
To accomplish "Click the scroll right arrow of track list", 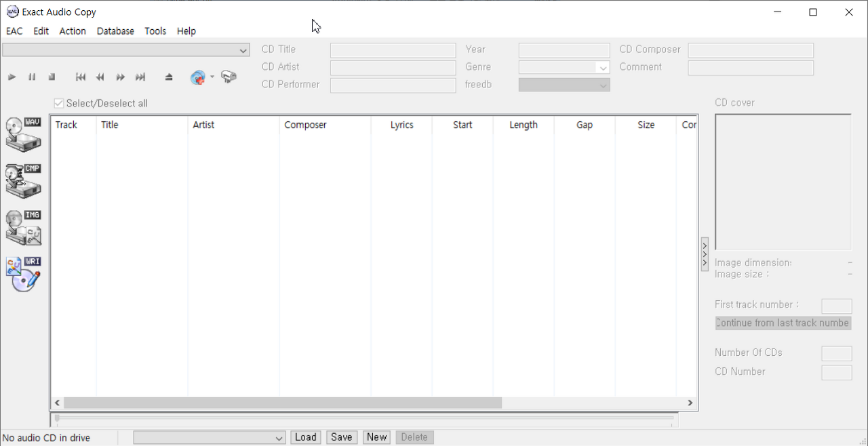I will tap(690, 403).
